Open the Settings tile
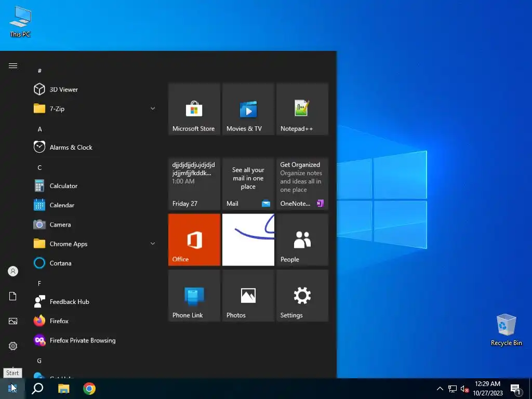 tap(302, 296)
